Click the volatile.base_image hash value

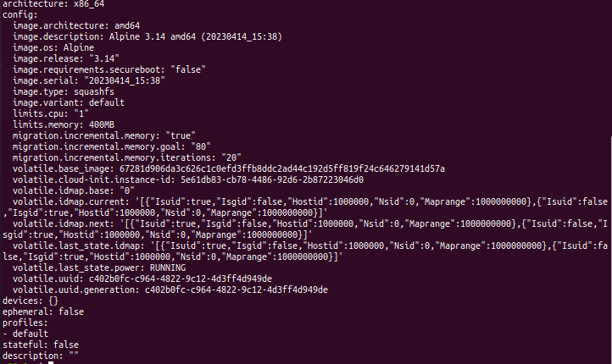point(282,168)
